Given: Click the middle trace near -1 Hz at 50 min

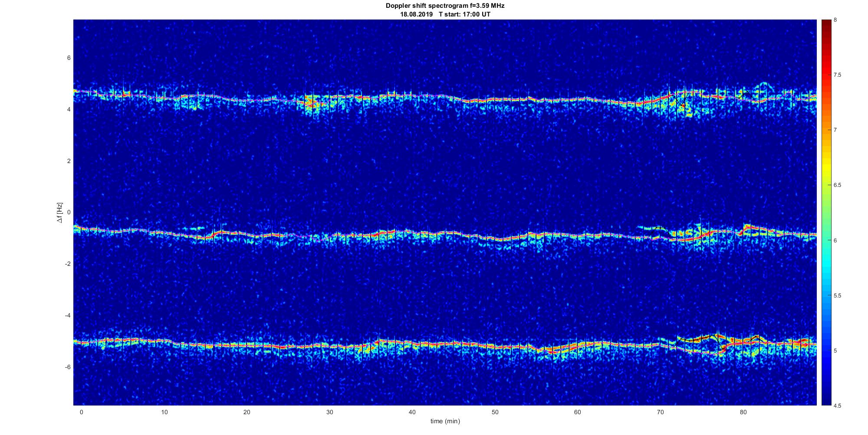Looking at the screenshot, I should 495,239.
